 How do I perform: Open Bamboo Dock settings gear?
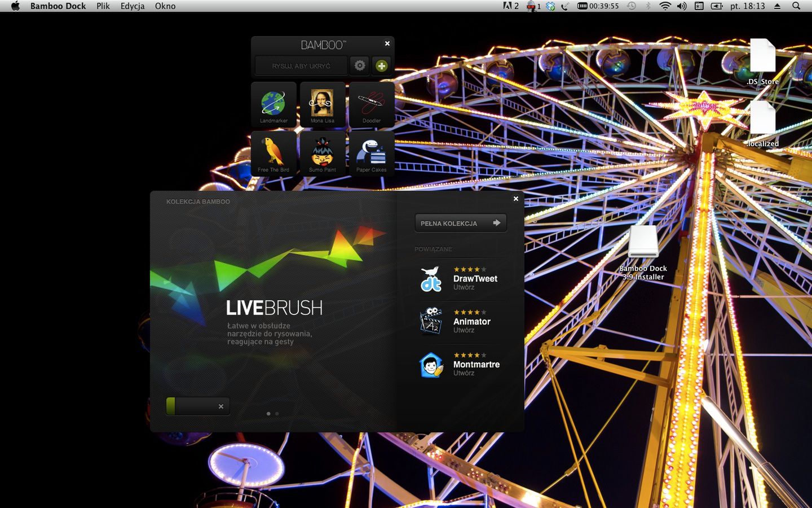(x=360, y=65)
